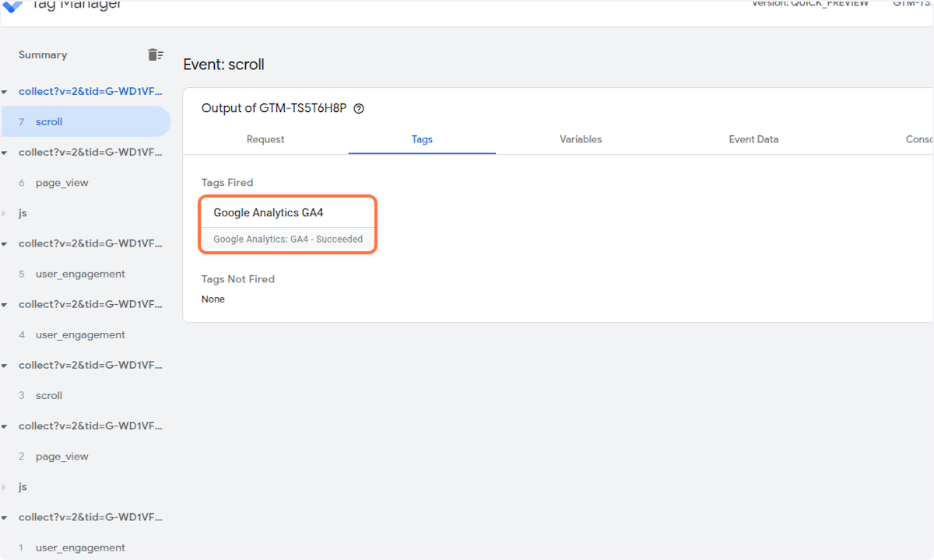
Task: Collapse the collect group above 7 scroll
Action: (x=5, y=92)
